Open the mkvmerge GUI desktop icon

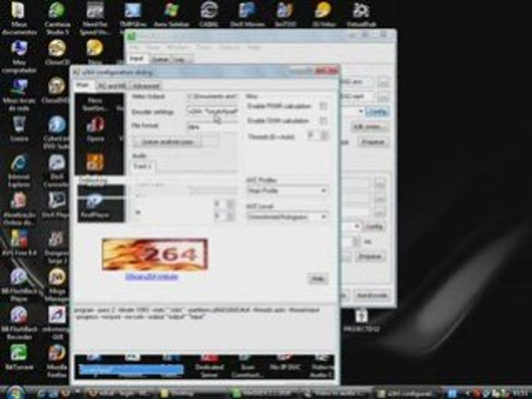(x=57, y=323)
